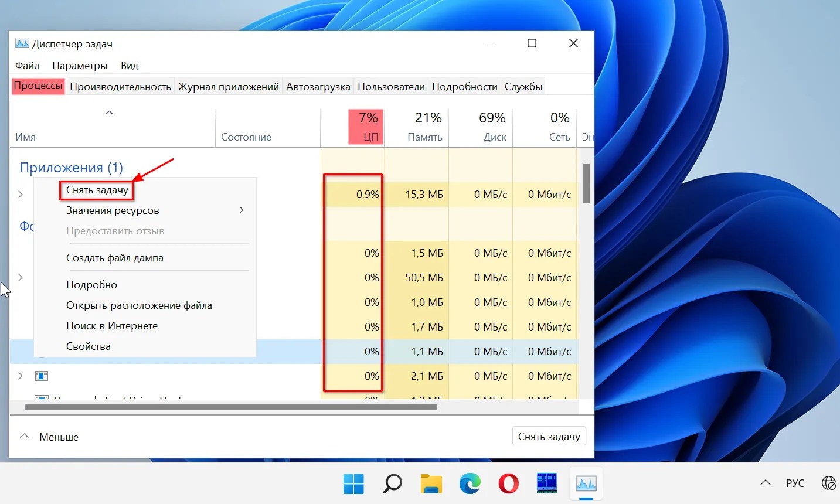Click the vertical scrollbar thumb
The height and width of the screenshot is (504, 840).
pyautogui.click(x=586, y=183)
